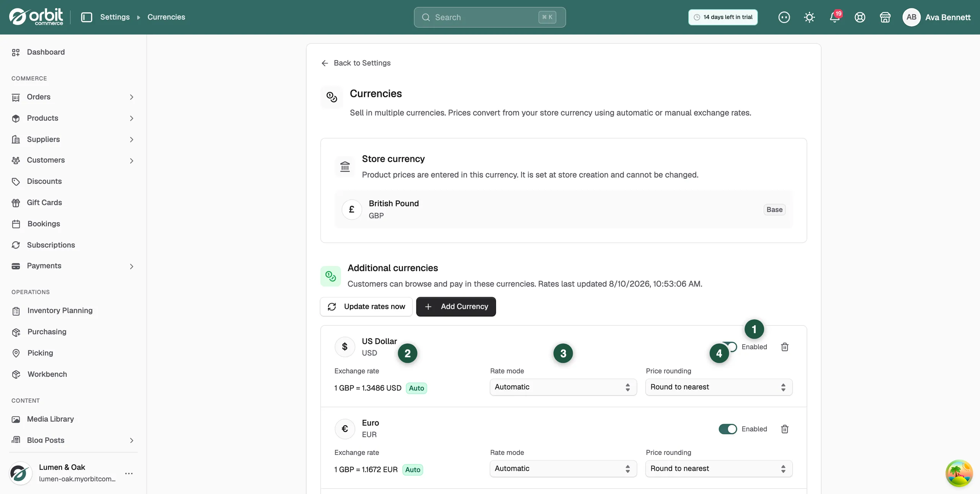Click the Bookings calendar icon
The width and height of the screenshot is (980, 494).
point(16,224)
